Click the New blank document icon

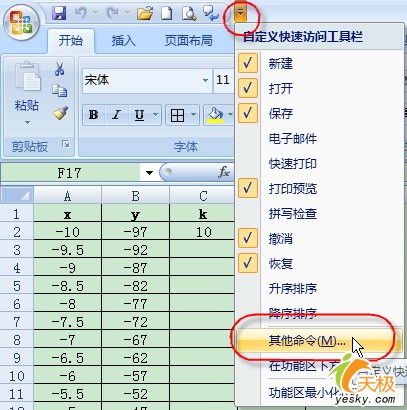pos(167,14)
